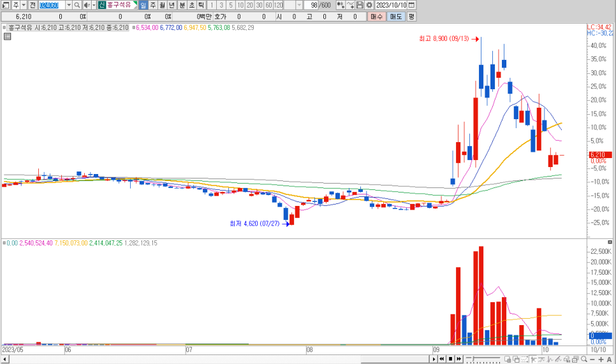Choose the 3 interval button
This screenshot has height=364, width=616.
[x=221, y=5]
